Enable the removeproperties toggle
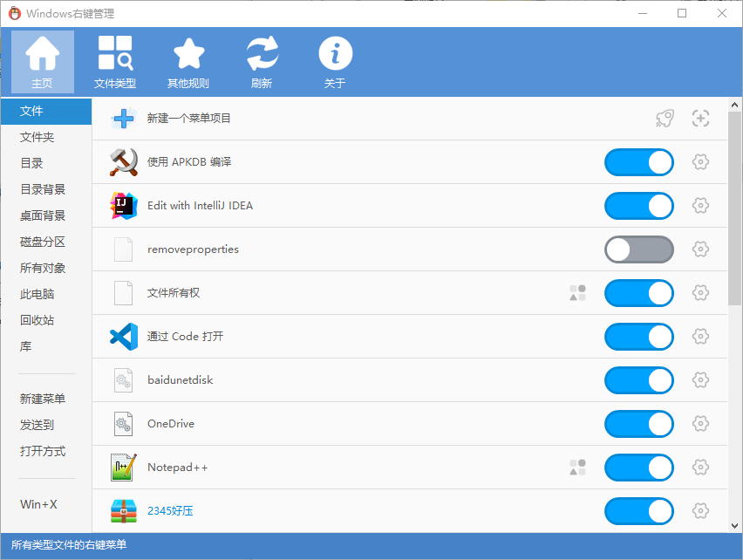 tap(639, 249)
